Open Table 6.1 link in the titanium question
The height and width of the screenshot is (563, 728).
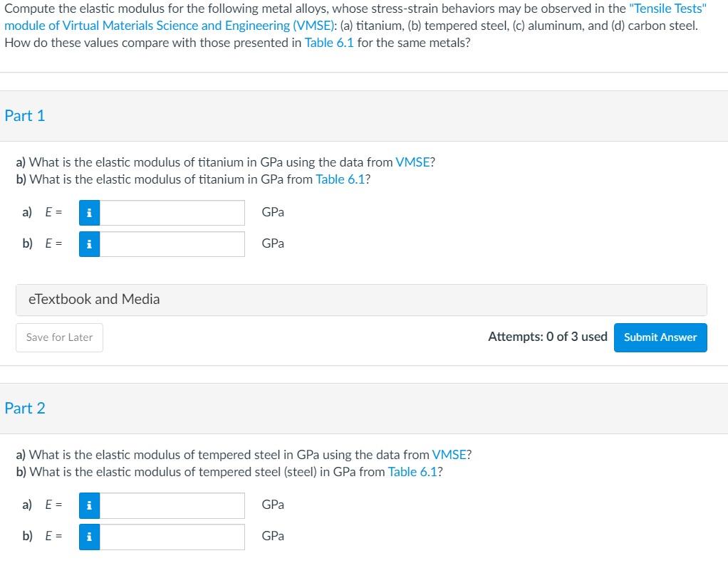point(341,179)
